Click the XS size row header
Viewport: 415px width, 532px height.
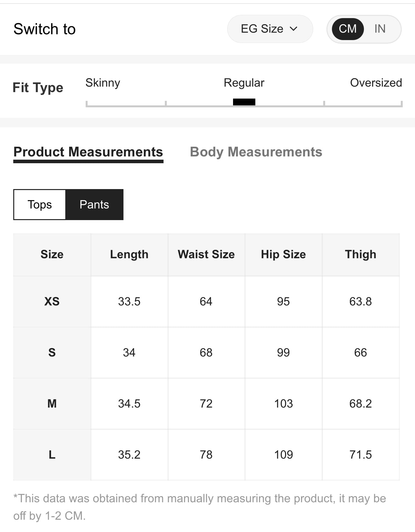click(x=52, y=302)
